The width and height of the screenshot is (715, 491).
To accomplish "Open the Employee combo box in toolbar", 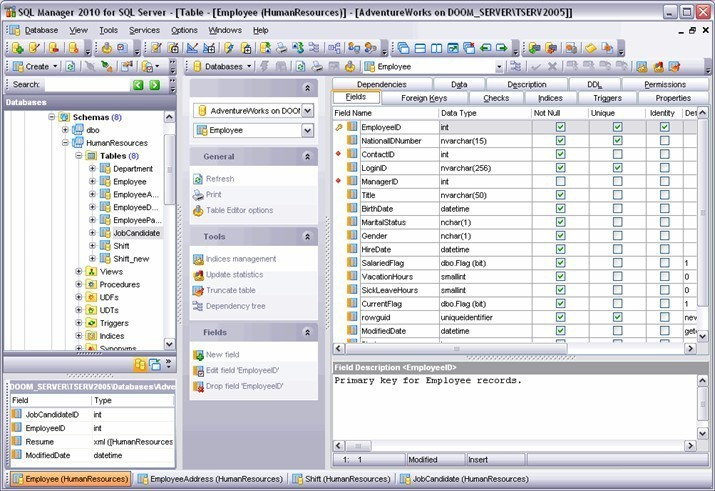I will click(x=499, y=67).
